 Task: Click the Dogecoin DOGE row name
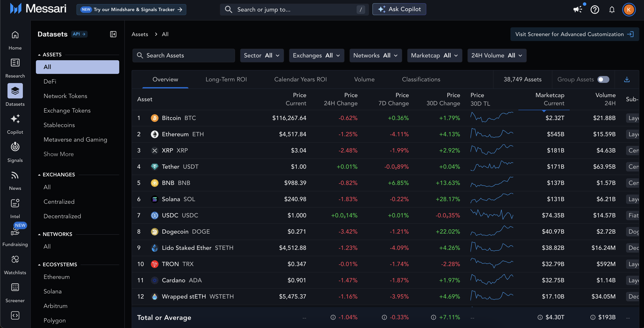(186, 231)
